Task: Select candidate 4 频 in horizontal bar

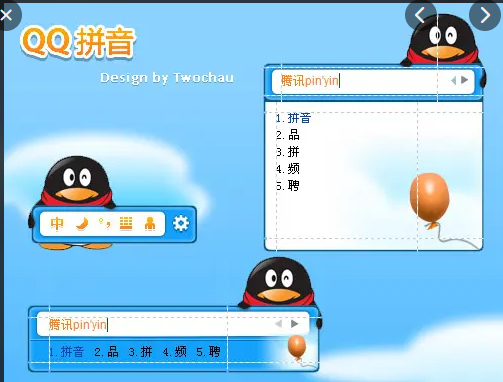Action: pos(175,352)
